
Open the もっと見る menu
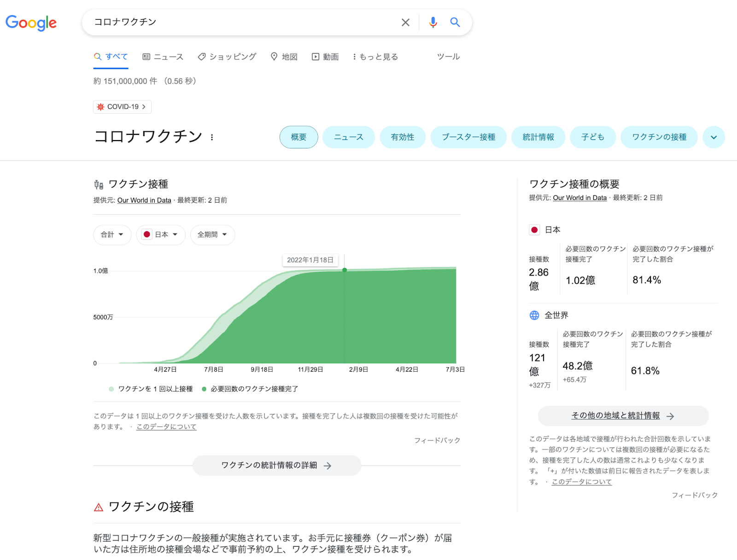(375, 57)
